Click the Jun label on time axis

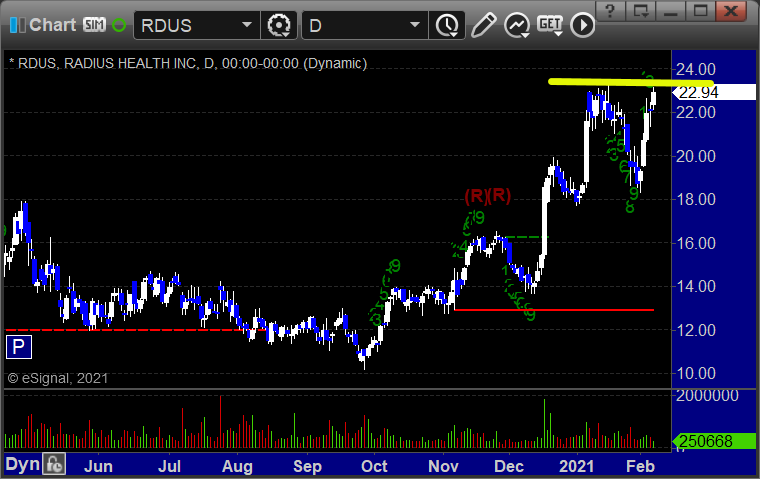[98, 466]
